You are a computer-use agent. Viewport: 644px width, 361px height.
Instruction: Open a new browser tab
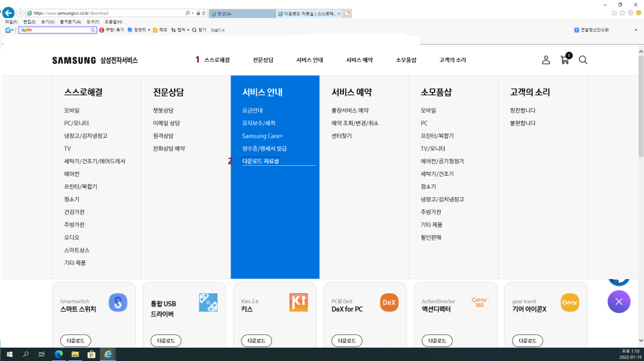pos(347,13)
